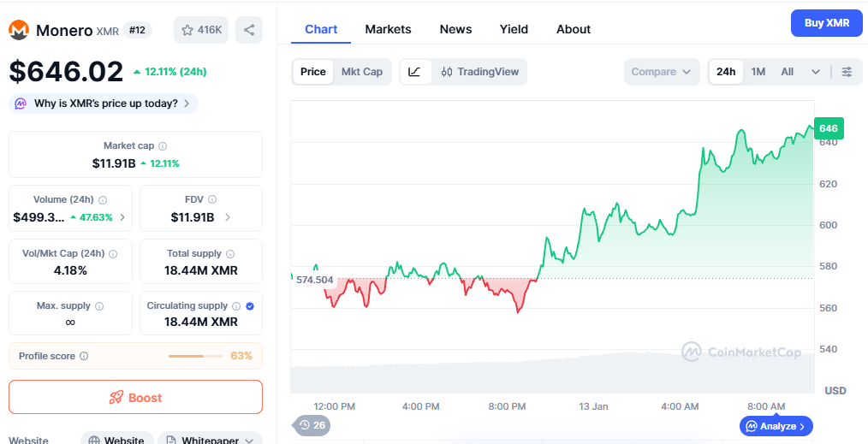This screenshot has width=868, height=444.
Task: Expand more time ranges chevron
Action: pos(816,72)
